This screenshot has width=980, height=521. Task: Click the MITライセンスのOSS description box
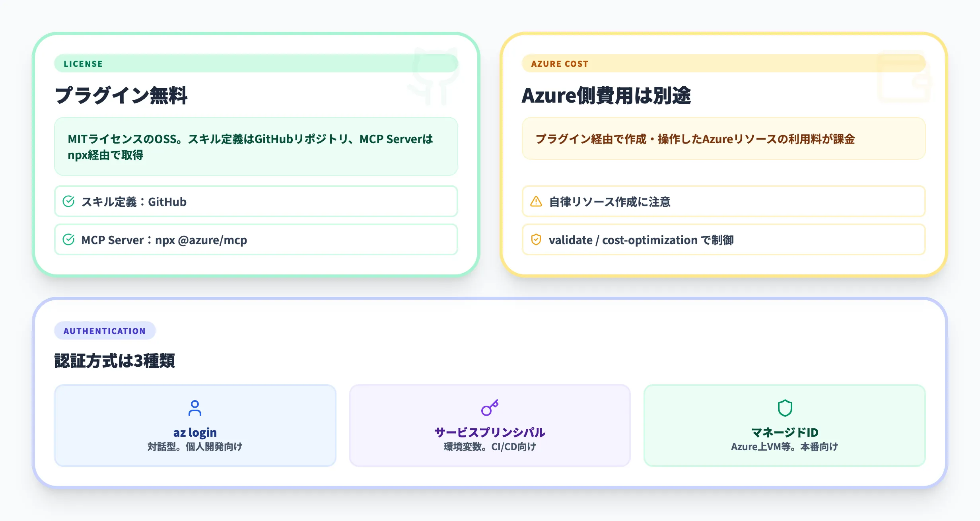(256, 146)
